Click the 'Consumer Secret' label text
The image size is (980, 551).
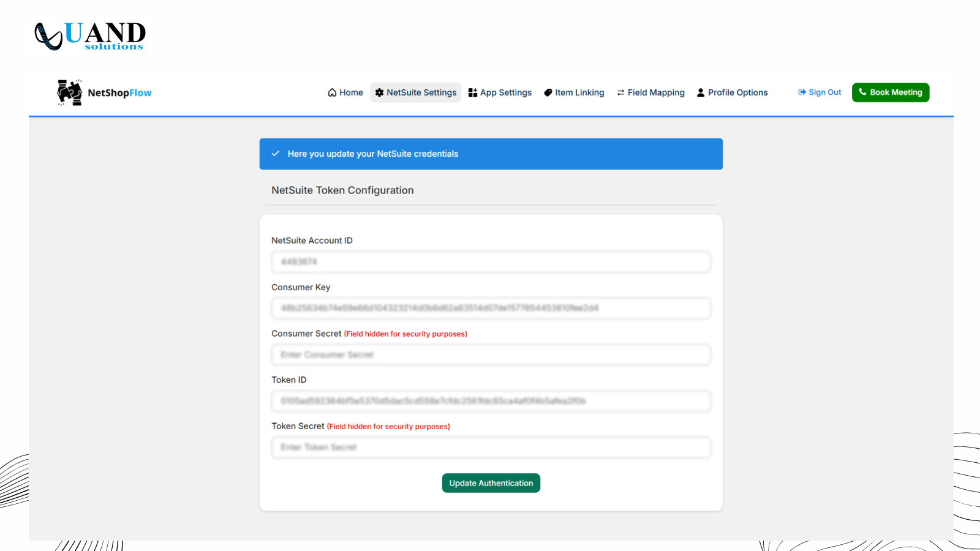click(x=306, y=334)
